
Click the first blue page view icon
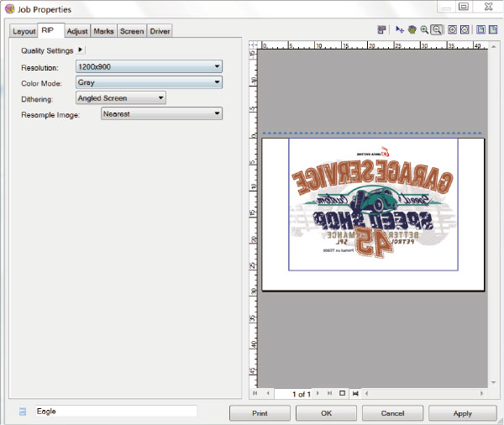(x=480, y=29)
